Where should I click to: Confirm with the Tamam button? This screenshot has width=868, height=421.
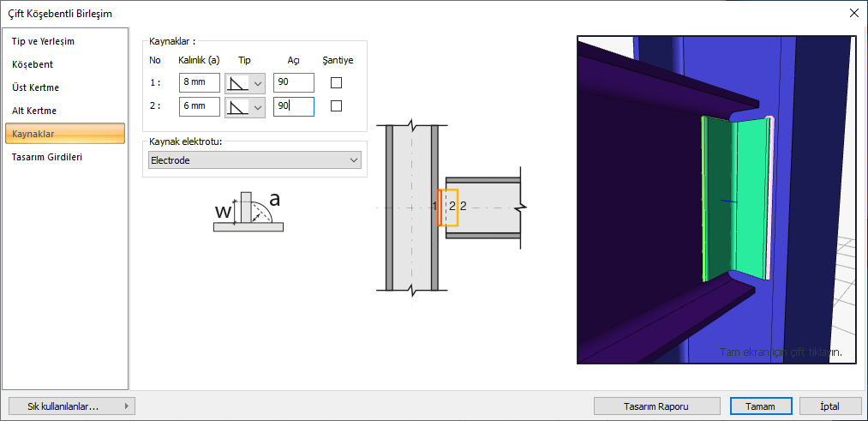point(754,406)
